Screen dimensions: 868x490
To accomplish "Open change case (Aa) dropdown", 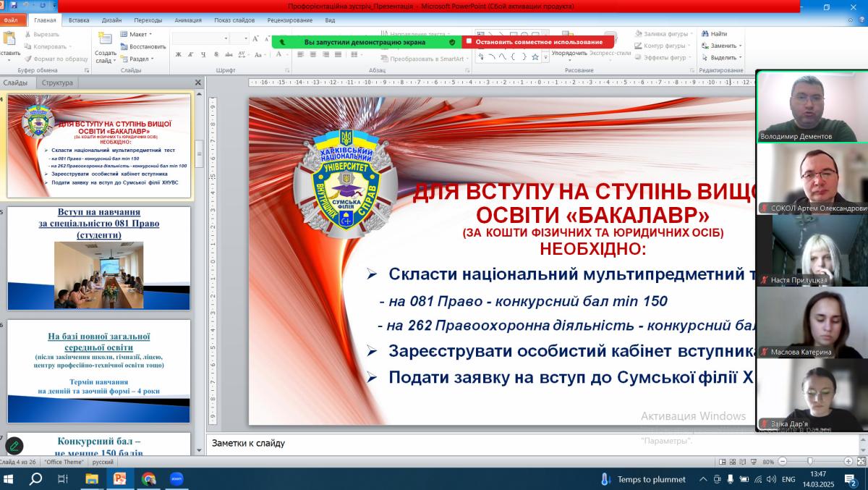I will [x=260, y=54].
